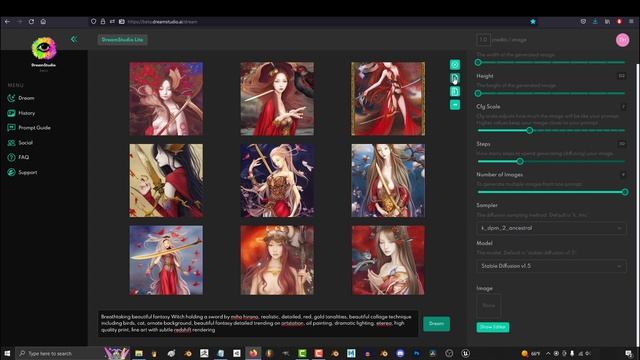The height and width of the screenshot is (360, 640).
Task: Open the notification center icon
Action: pyautogui.click(x=629, y=353)
